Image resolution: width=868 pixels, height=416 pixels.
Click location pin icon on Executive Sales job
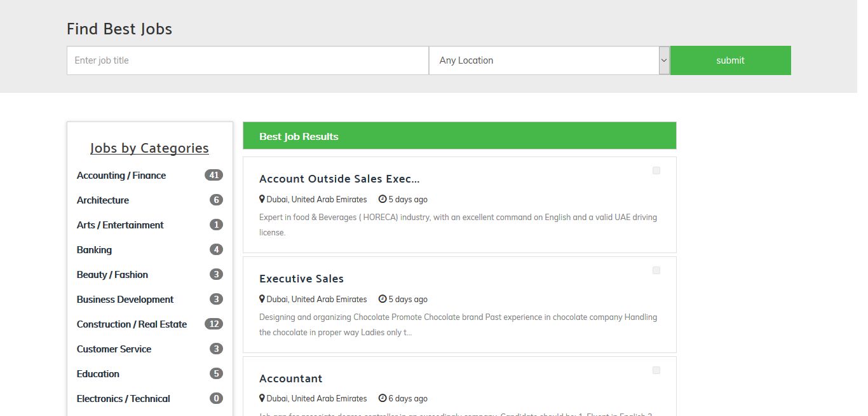click(x=262, y=299)
